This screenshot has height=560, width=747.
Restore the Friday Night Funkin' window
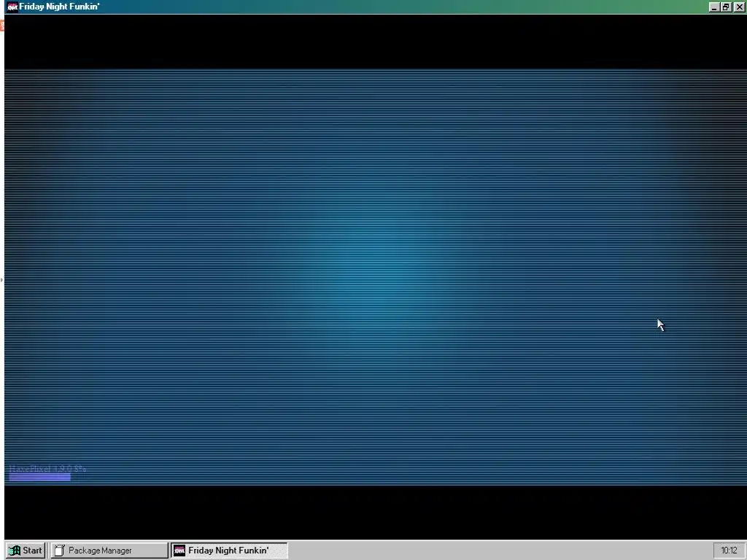pos(725,7)
